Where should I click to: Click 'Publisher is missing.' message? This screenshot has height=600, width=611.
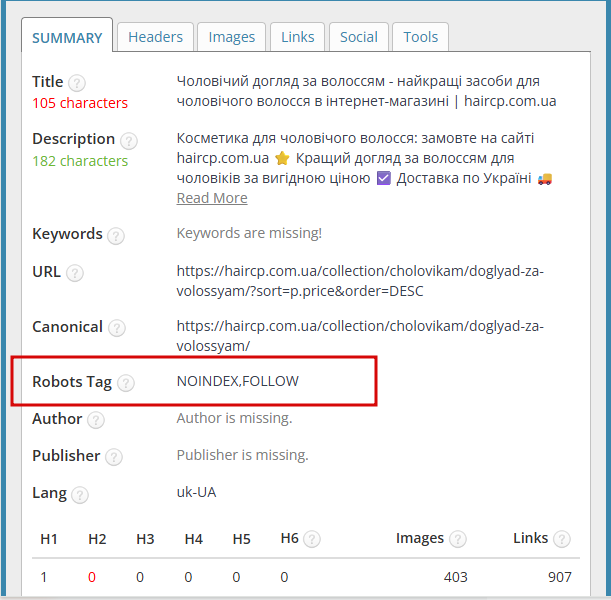(242, 455)
